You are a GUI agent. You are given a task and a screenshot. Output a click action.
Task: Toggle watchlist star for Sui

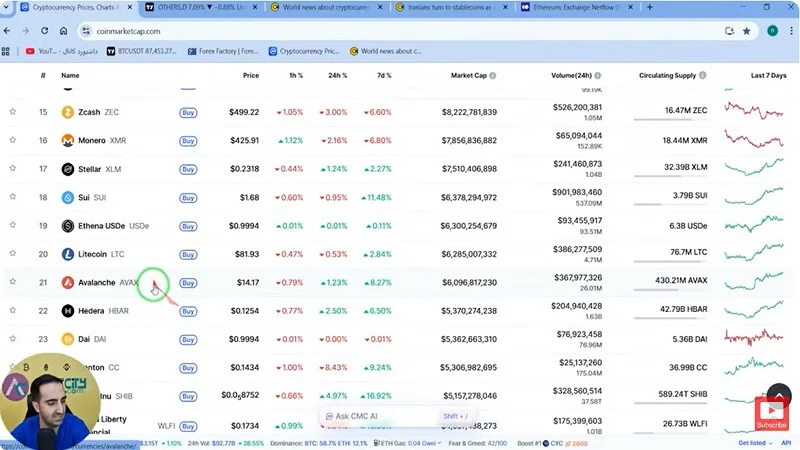pos(13,197)
